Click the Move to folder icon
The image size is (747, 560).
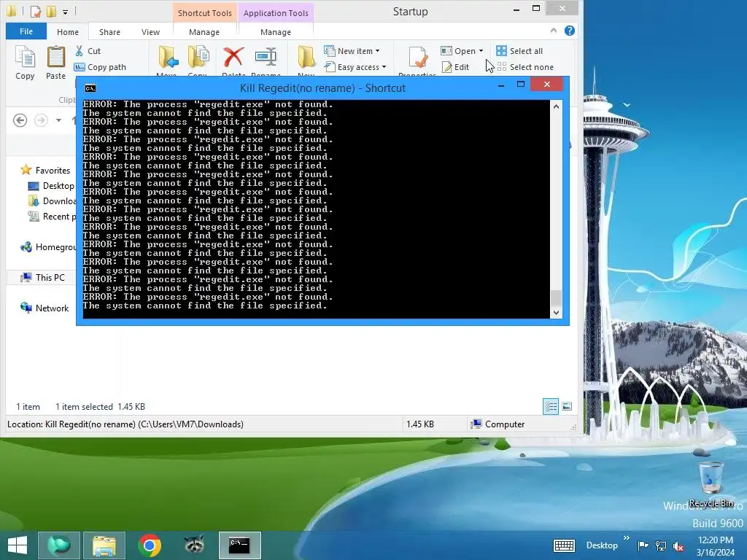point(168,58)
